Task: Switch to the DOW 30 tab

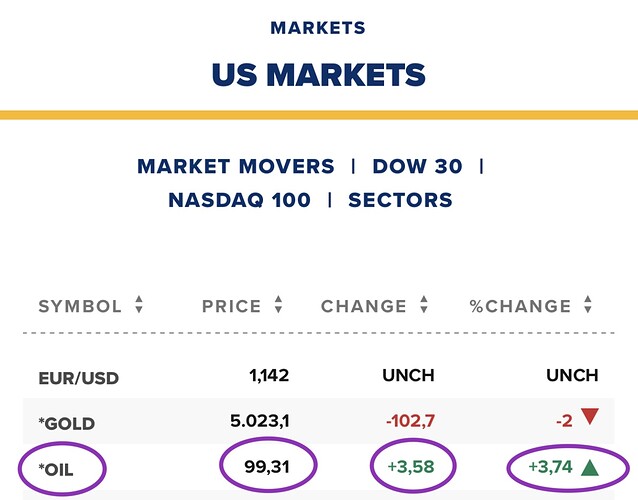Action: point(417,166)
